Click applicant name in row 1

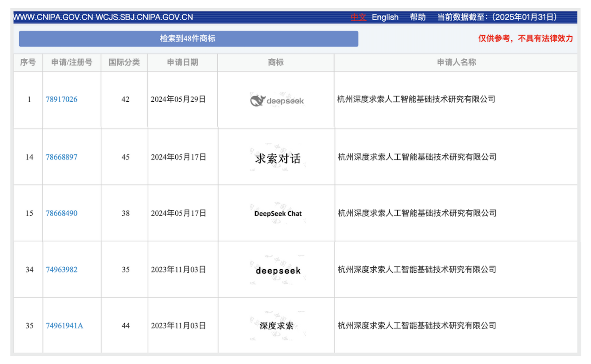(416, 99)
